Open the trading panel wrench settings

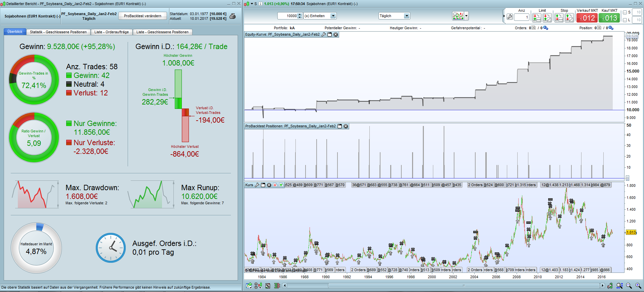pyautogui.click(x=510, y=17)
